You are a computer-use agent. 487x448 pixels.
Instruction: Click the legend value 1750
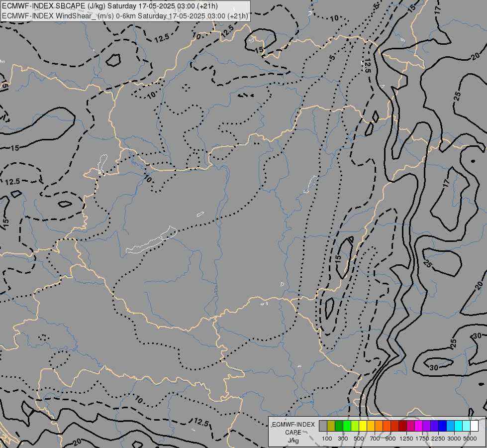tap(422, 439)
